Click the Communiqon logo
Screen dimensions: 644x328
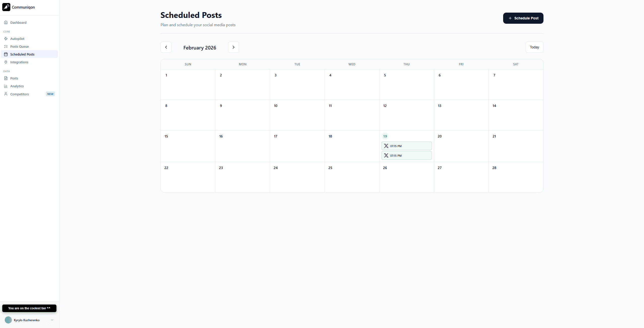click(x=19, y=7)
